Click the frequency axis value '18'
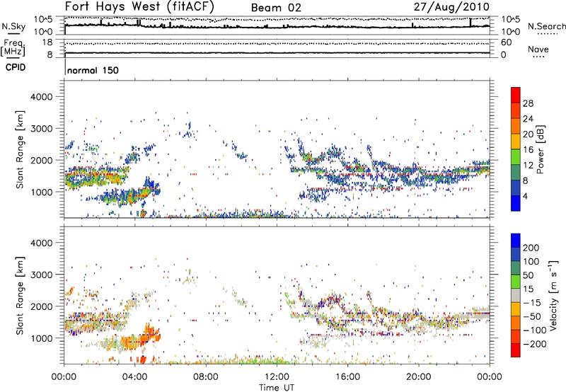Viewport: 566px width, 392px height. [x=47, y=42]
